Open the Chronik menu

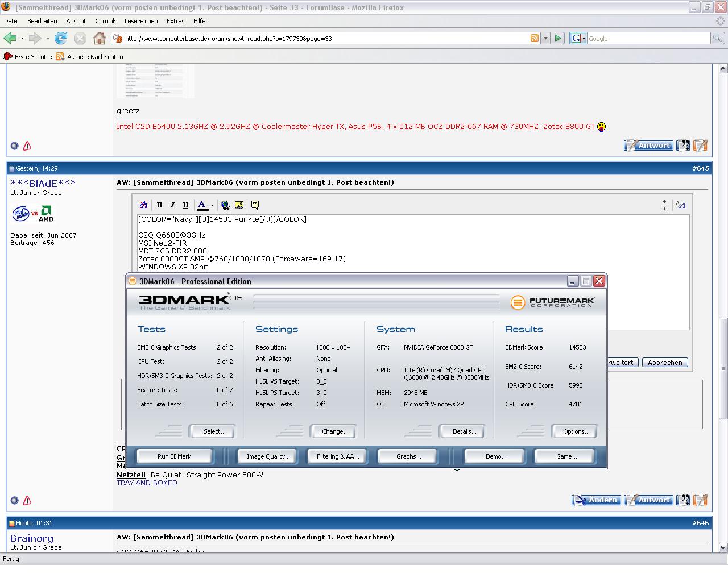tap(105, 21)
